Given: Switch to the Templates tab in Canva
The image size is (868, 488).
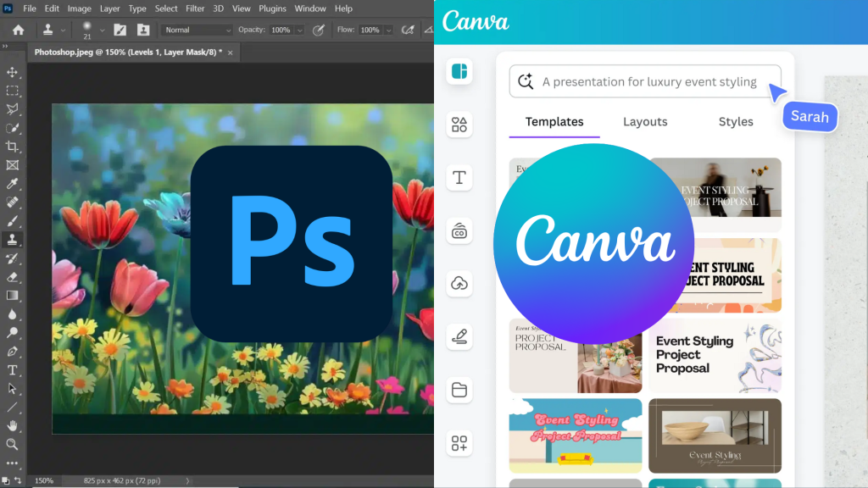Looking at the screenshot, I should pyautogui.click(x=554, y=122).
